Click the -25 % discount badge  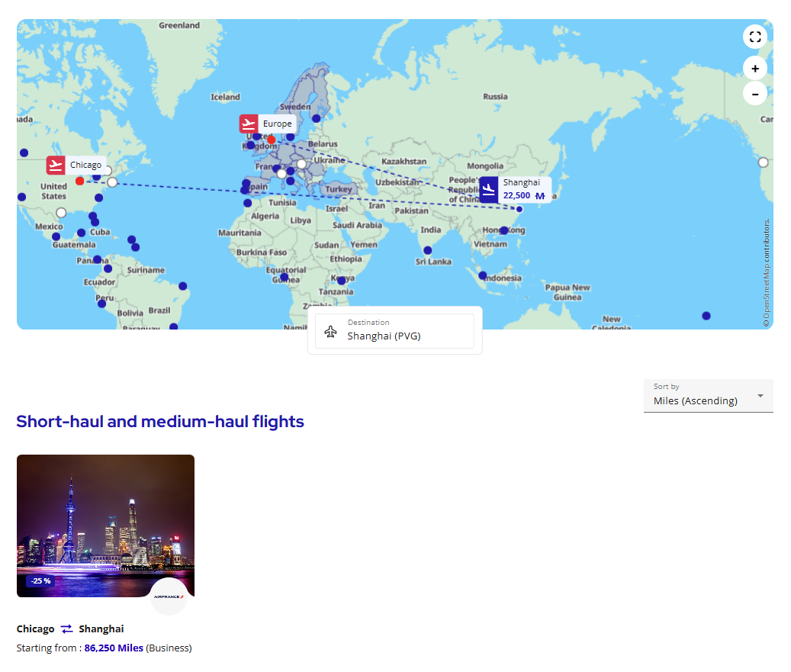point(41,580)
